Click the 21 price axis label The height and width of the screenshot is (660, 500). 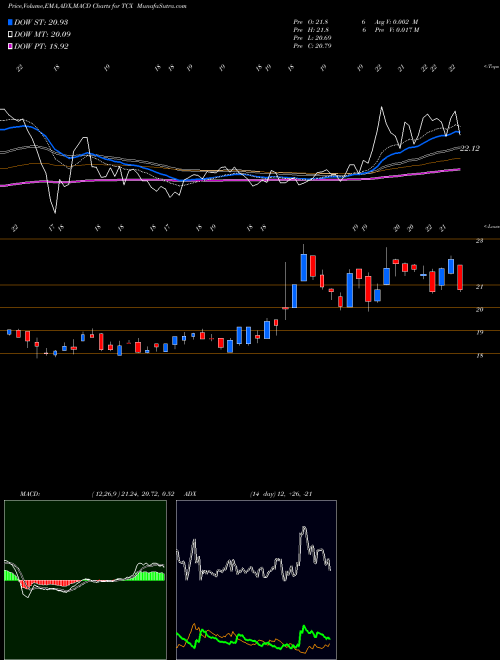[479, 287]
